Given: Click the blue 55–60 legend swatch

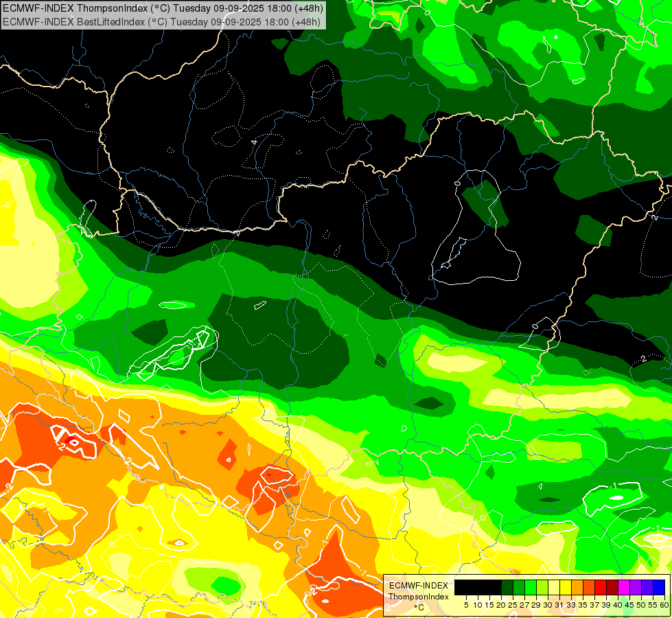Looking at the screenshot, I should tap(659, 587).
